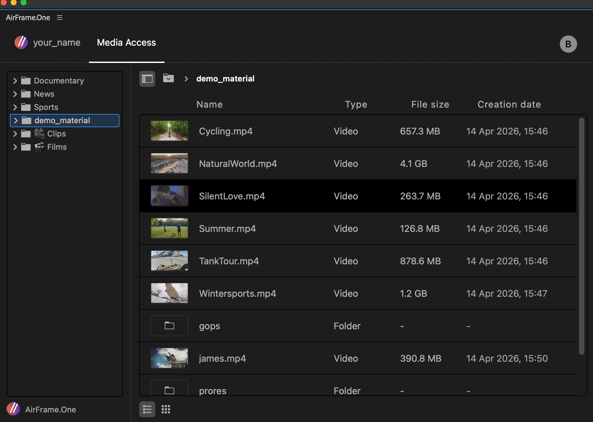Screen dimensions: 593x422
Task: Select the Summer.mp4 file name
Action: (x=227, y=229)
